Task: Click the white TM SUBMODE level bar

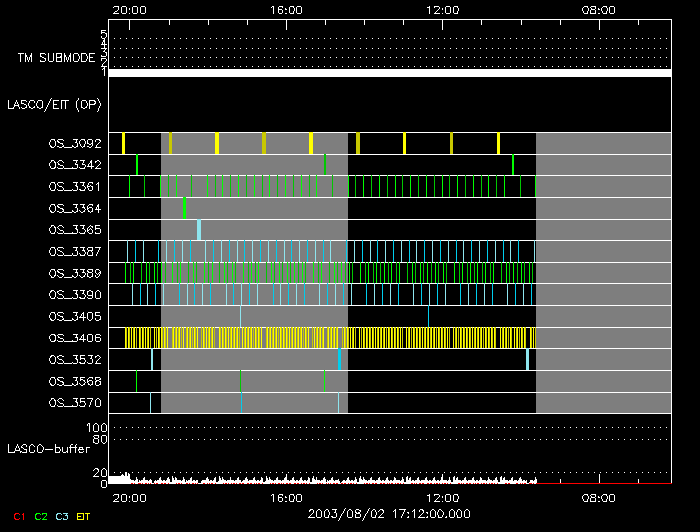Action: (389, 73)
